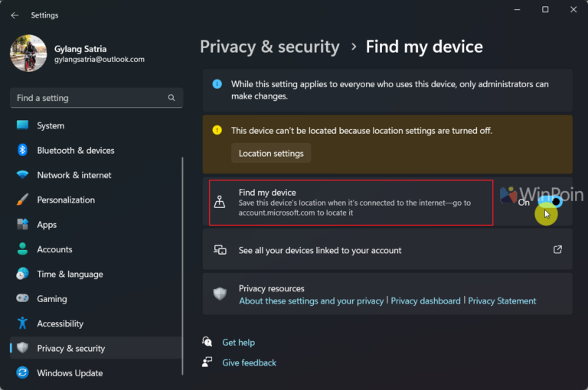Click the Gylang Satria account name
Image resolution: width=588 pixels, height=390 pixels.
pos(80,49)
